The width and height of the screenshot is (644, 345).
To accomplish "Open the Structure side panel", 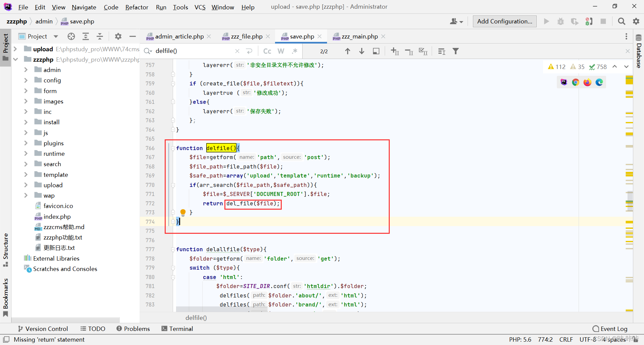I will 5,250.
